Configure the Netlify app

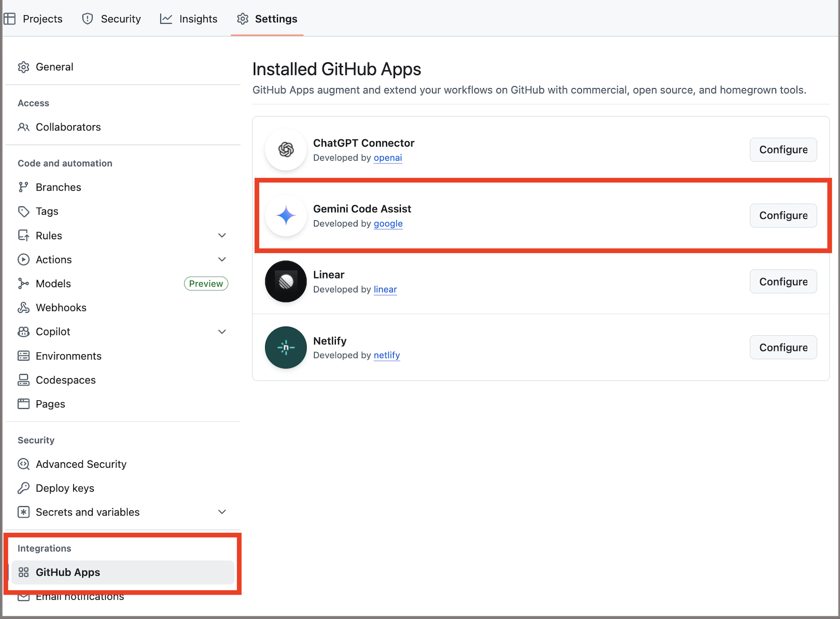pyautogui.click(x=783, y=347)
